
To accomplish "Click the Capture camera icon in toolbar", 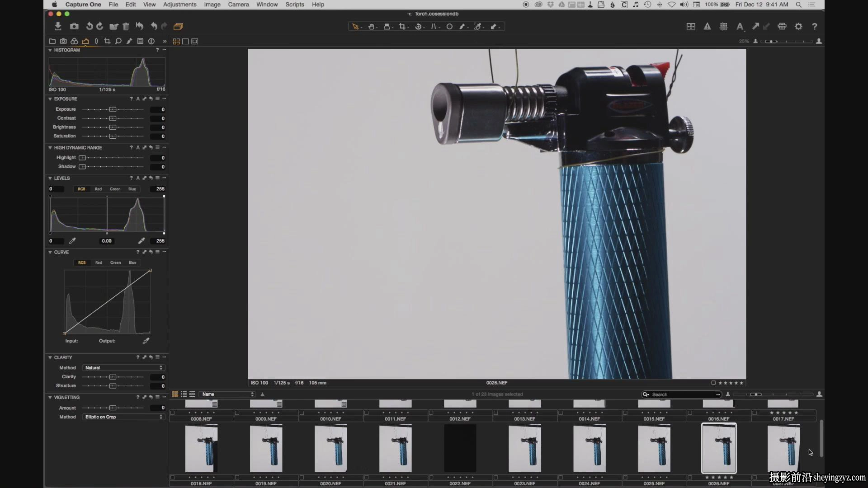I will pyautogui.click(x=74, y=26).
